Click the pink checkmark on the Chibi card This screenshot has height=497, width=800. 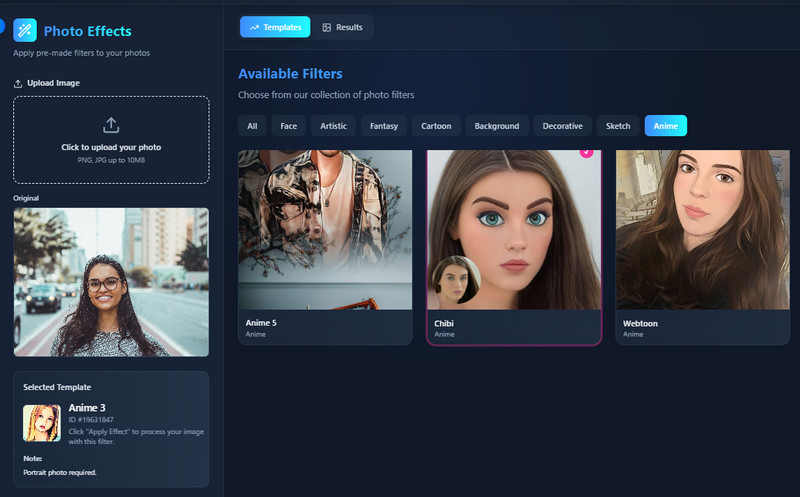[x=586, y=153]
